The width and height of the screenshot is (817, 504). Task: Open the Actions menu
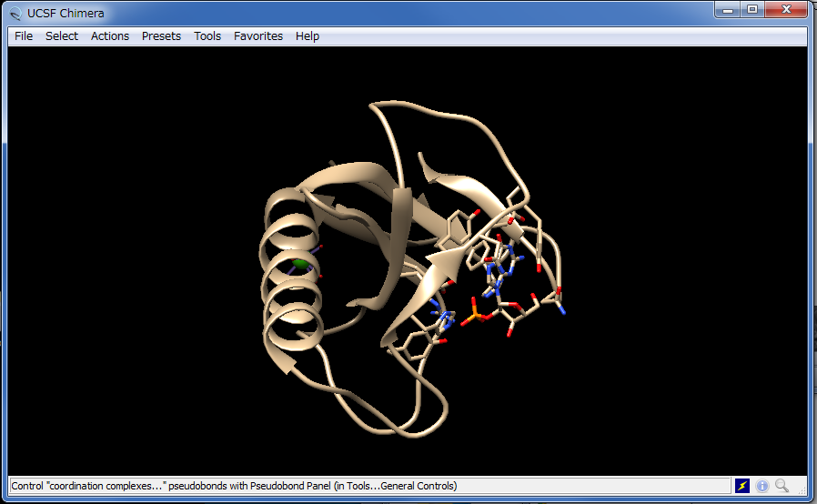click(x=110, y=36)
